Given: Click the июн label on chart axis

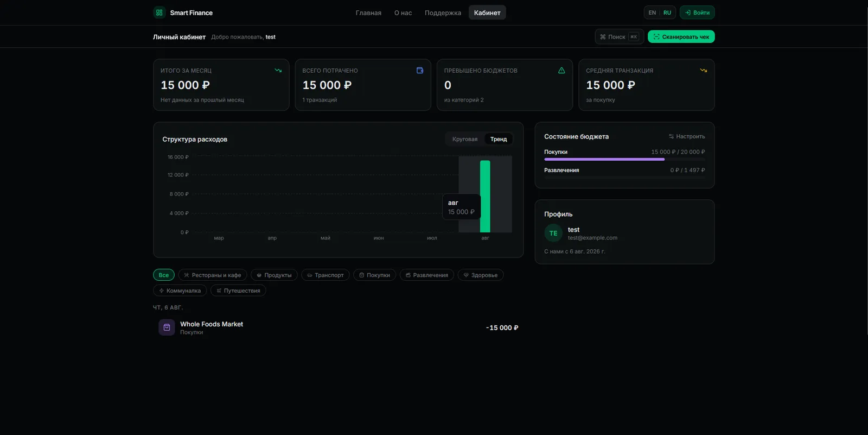Looking at the screenshot, I should 379,238.
